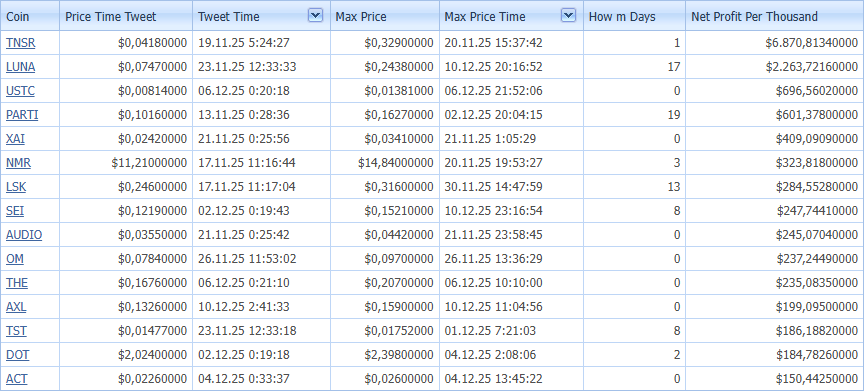Image resolution: width=864 pixels, height=391 pixels.
Task: Select DOT max price $2,39800000
Action: (x=398, y=355)
